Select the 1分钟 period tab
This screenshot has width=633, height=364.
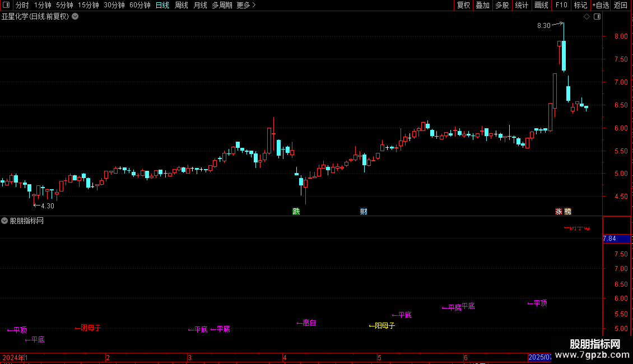coord(43,5)
